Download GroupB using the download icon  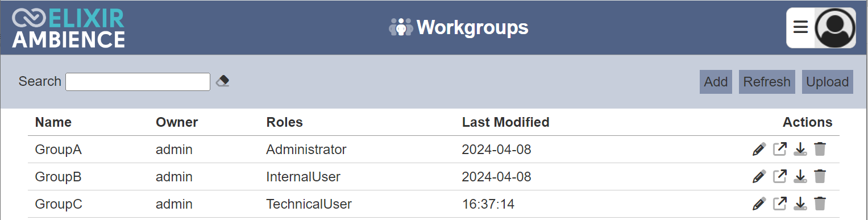coord(800,177)
